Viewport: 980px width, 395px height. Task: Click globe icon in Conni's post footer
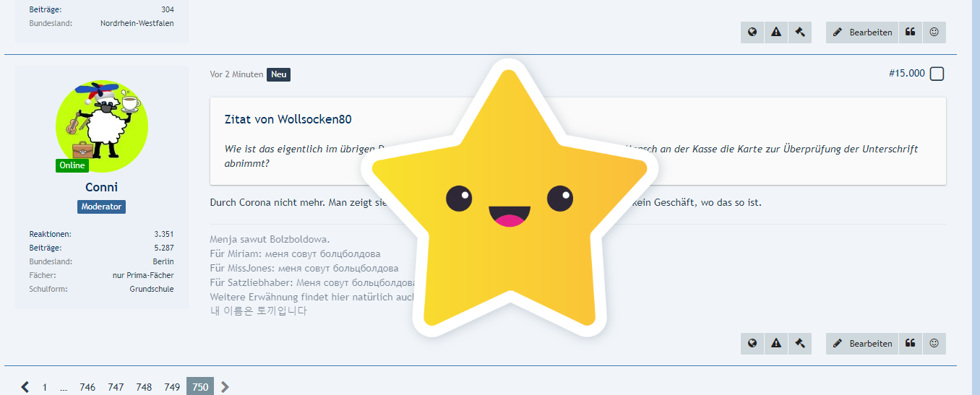click(752, 344)
